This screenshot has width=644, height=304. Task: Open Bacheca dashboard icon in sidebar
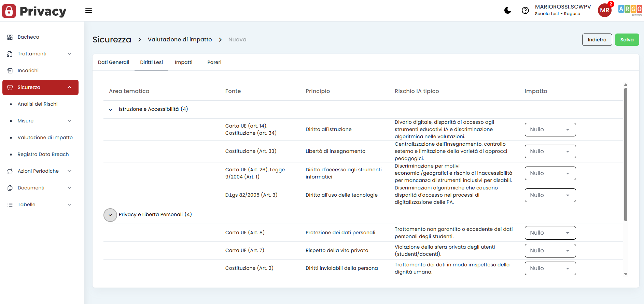click(x=10, y=37)
